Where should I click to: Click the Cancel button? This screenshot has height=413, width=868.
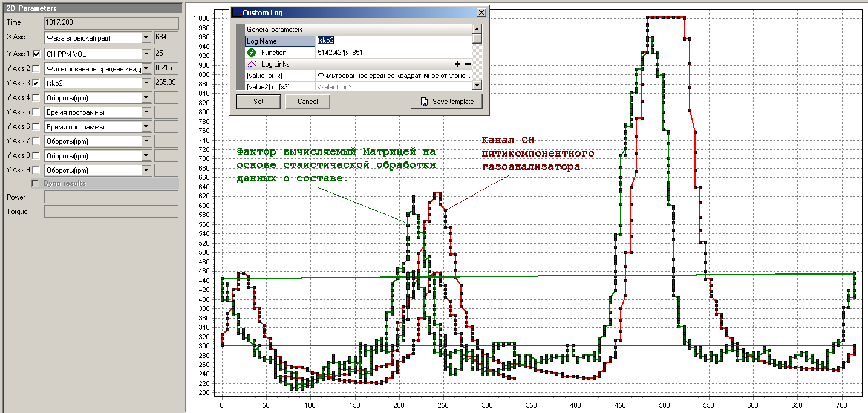click(307, 102)
